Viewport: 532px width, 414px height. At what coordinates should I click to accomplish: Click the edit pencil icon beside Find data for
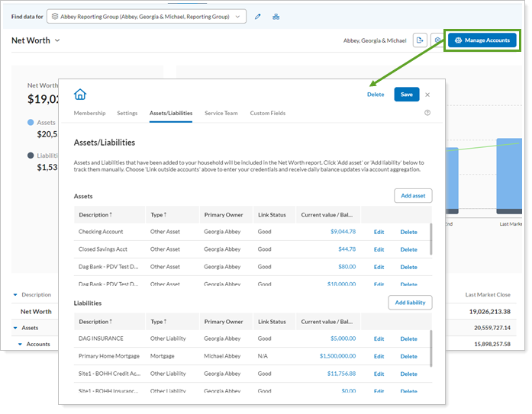[258, 16]
